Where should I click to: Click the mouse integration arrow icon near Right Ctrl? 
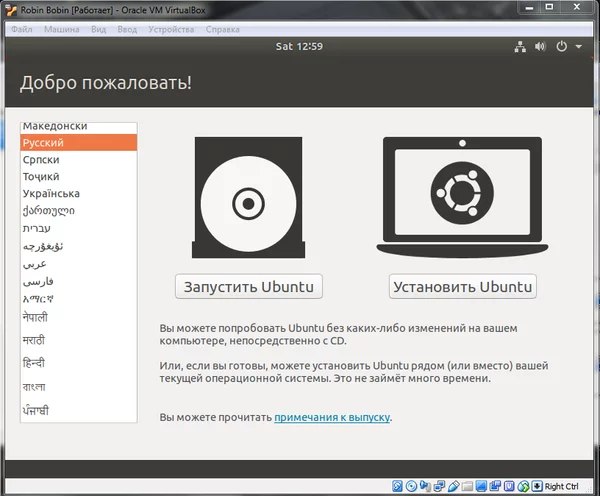536,486
